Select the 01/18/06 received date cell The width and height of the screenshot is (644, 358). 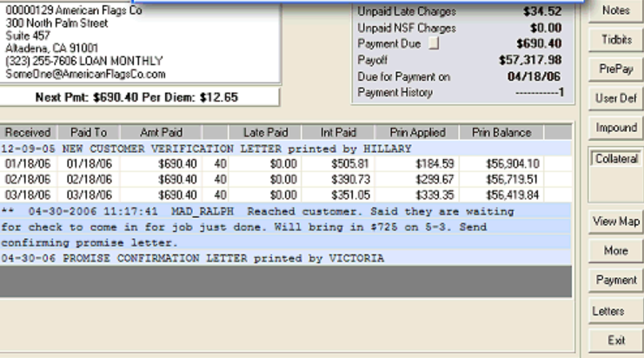(28, 164)
